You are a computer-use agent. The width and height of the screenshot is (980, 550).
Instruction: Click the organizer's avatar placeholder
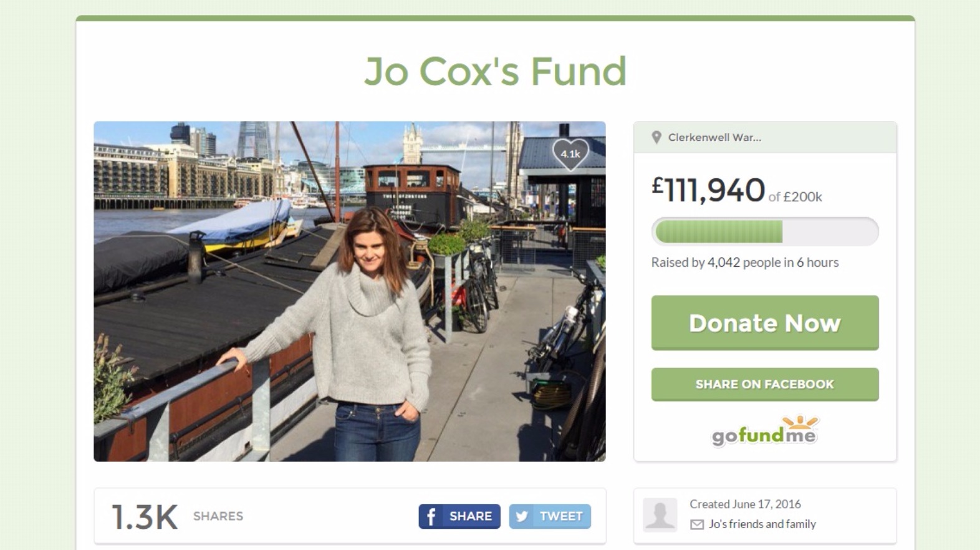(660, 514)
